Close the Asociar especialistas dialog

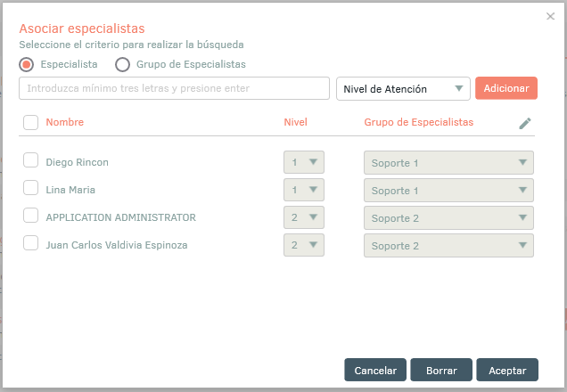(550, 16)
